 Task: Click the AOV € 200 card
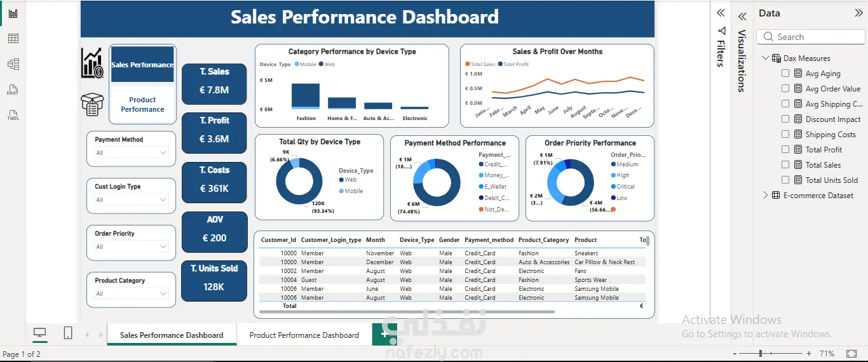click(x=214, y=231)
